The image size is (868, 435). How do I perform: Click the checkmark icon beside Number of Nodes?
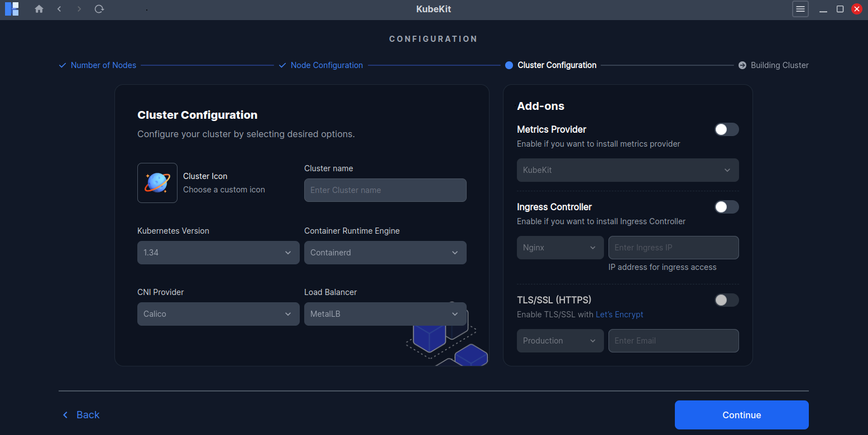click(x=62, y=65)
